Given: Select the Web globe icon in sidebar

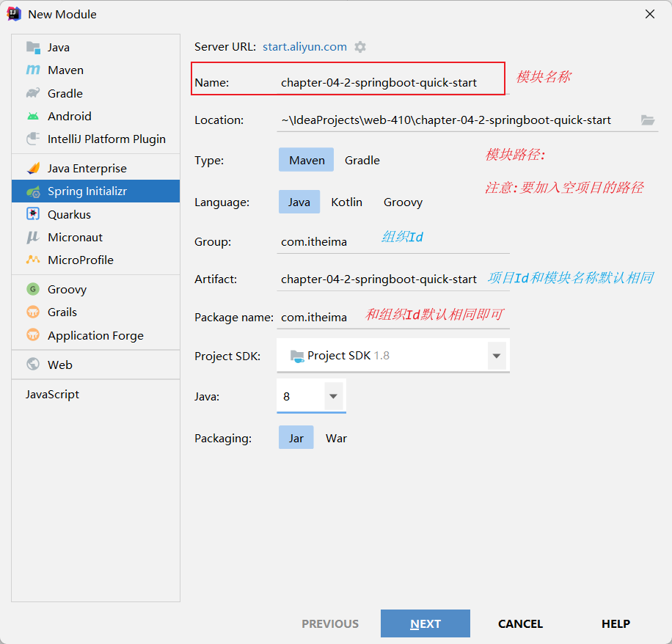Looking at the screenshot, I should [33, 365].
